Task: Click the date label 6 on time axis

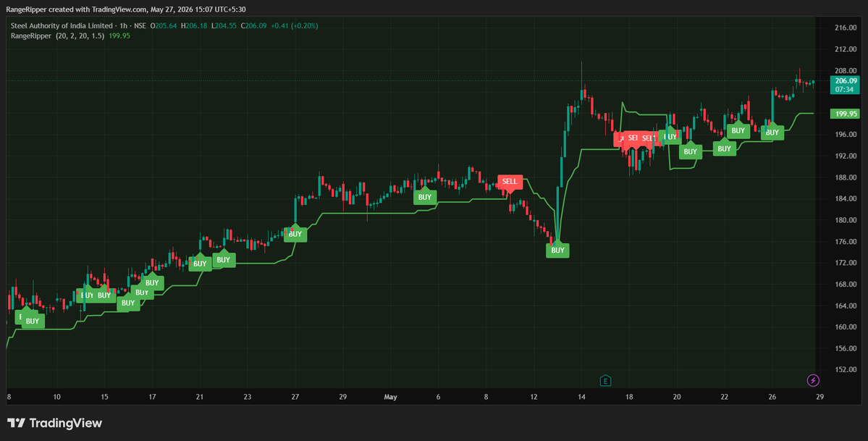Action: click(x=438, y=398)
